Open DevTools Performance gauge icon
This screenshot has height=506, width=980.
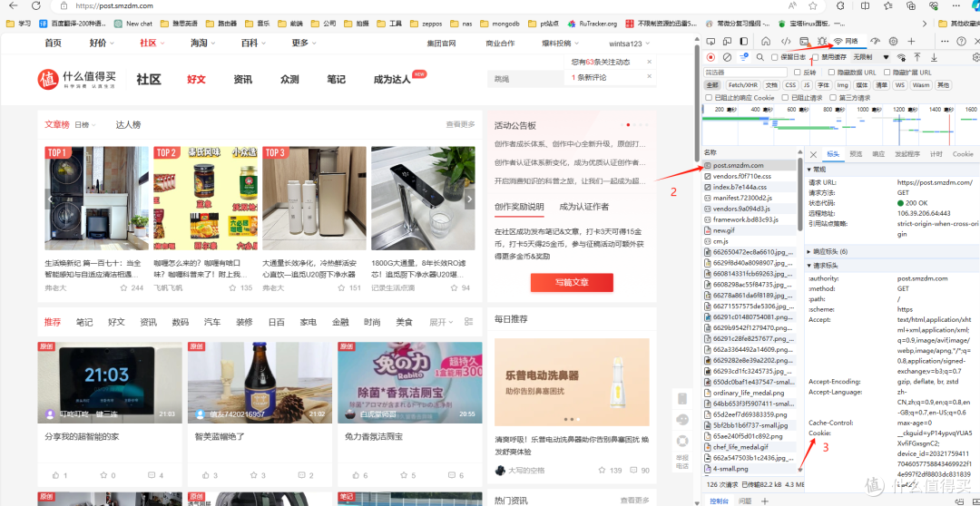[875, 41]
